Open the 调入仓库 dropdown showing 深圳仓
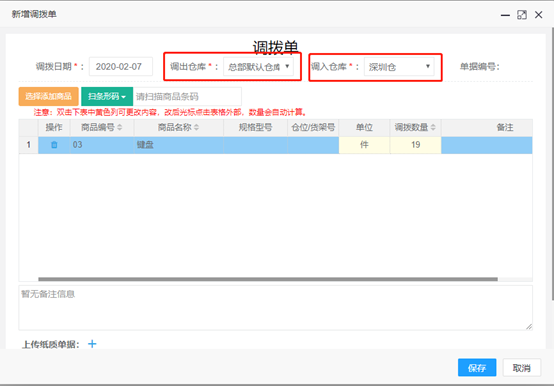 click(x=399, y=67)
